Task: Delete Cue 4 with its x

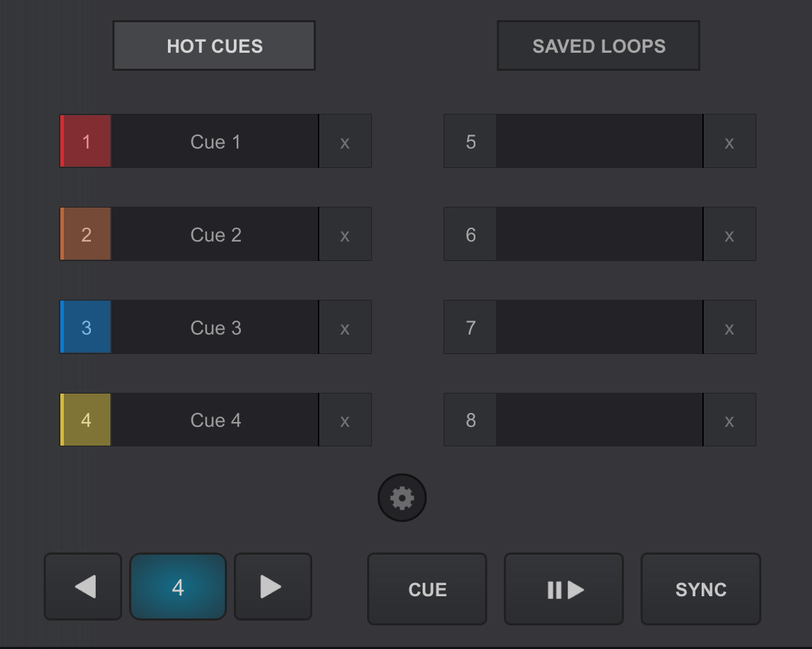Action: 345,420
